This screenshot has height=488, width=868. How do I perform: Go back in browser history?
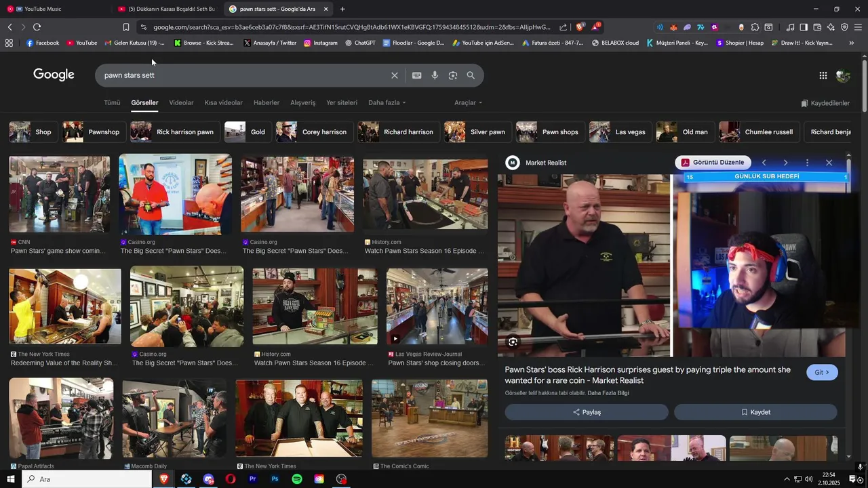[9, 27]
